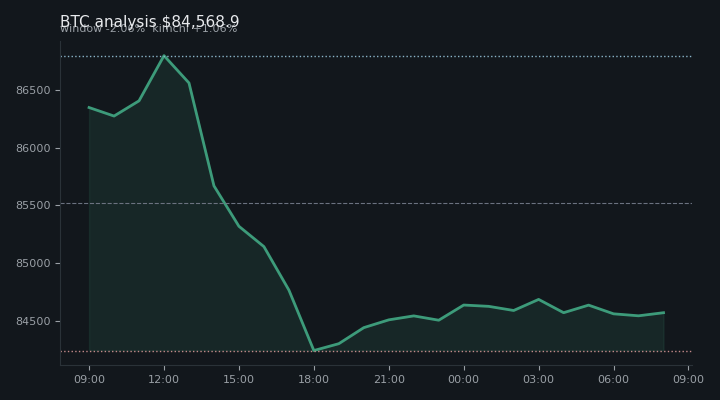Click the "84500" y-axis label

33,321
